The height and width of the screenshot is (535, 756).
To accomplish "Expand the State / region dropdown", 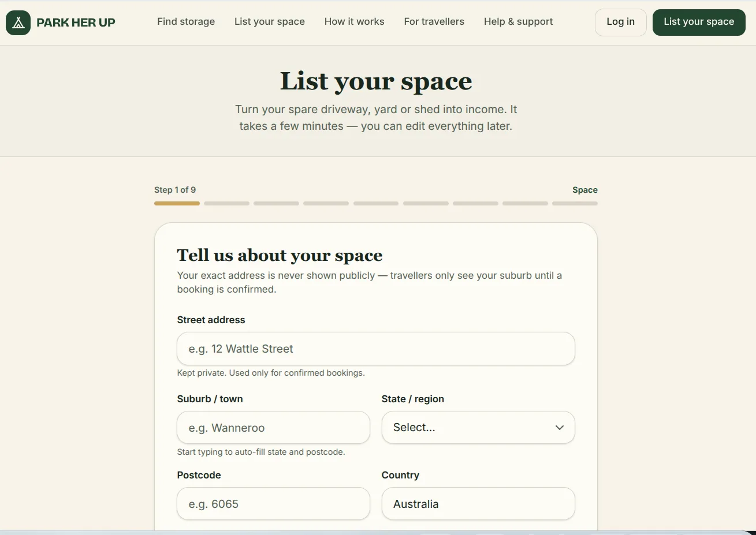I will click(478, 428).
